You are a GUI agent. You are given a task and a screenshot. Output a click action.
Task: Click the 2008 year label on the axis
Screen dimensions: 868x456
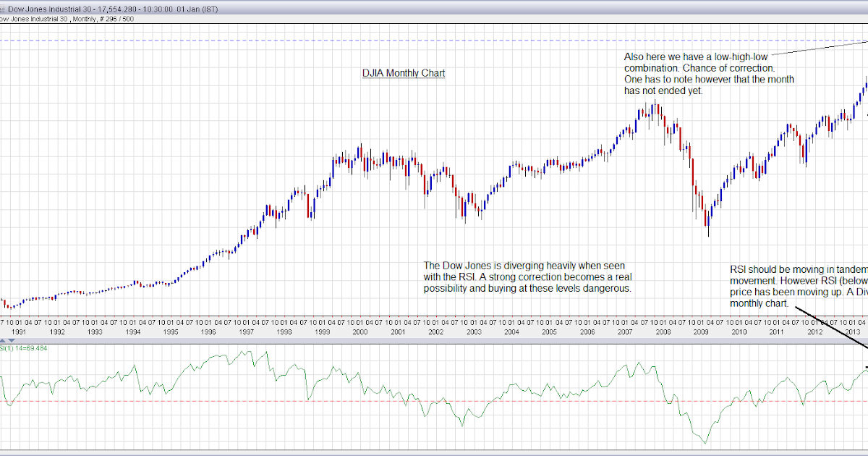(663, 332)
